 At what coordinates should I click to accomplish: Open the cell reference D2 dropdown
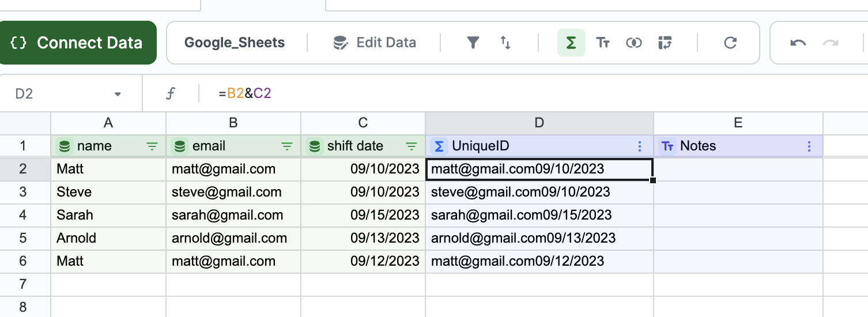(118, 93)
